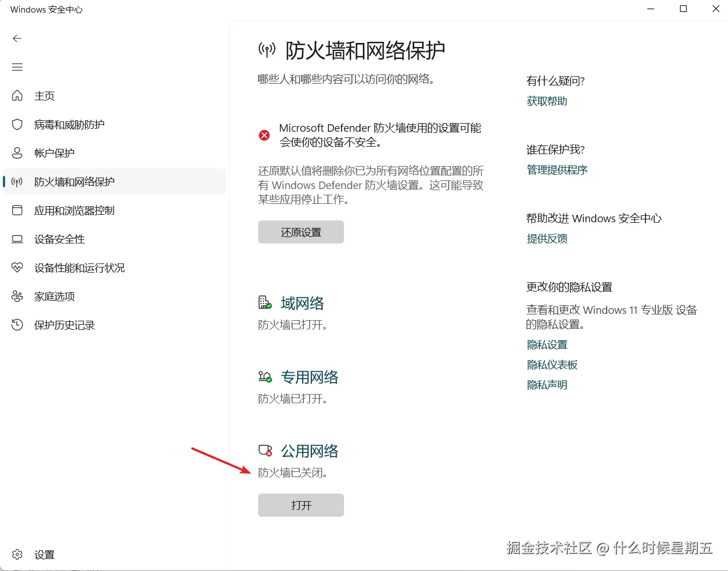
Task: Click the clock icon for 保护历史记录
Action: [17, 325]
